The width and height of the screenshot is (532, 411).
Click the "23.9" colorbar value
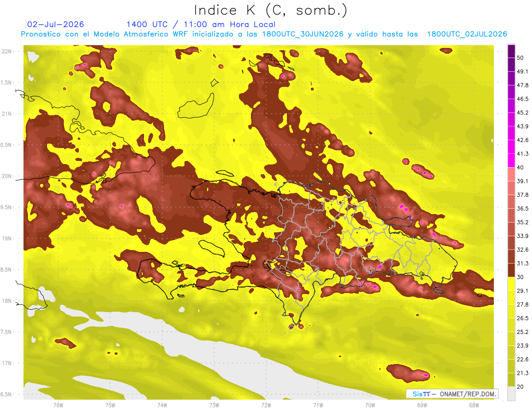click(522, 345)
